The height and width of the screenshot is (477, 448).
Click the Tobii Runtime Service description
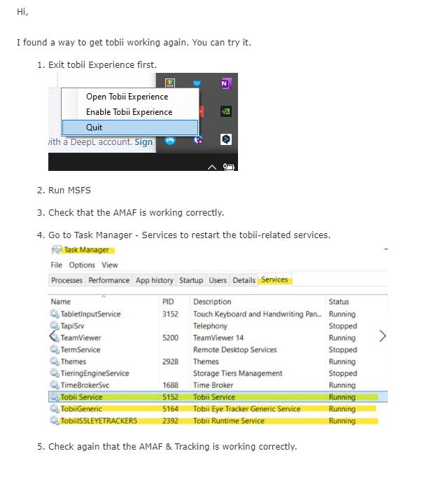(229, 421)
